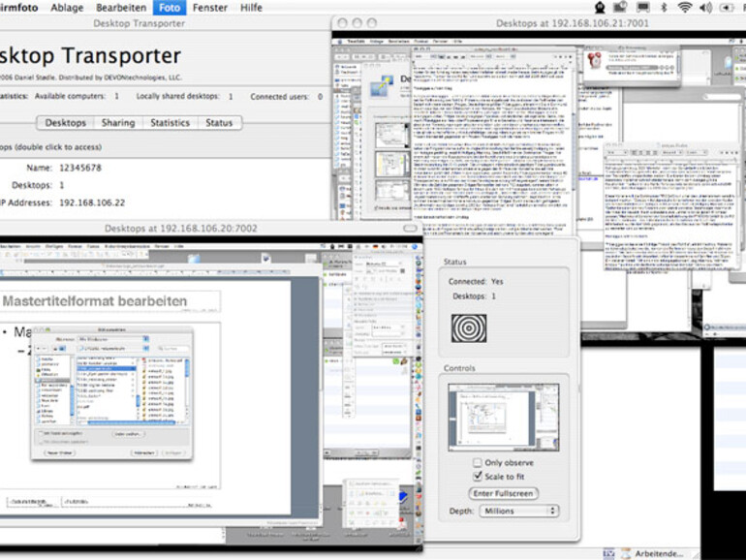Open the Wi-Fi menu bar icon
The width and height of the screenshot is (746, 560).
684,7
